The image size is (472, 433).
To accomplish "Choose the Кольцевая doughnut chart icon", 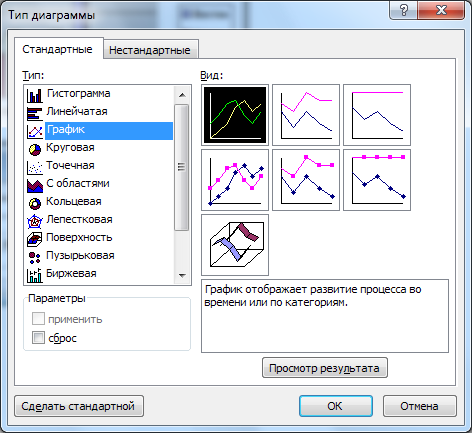I will pyautogui.click(x=35, y=203).
